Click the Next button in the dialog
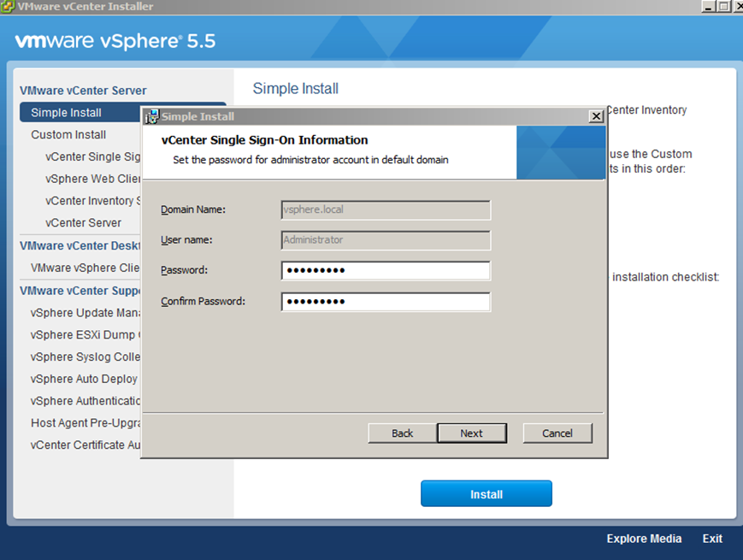Screen dimensions: 743x560 coord(471,433)
